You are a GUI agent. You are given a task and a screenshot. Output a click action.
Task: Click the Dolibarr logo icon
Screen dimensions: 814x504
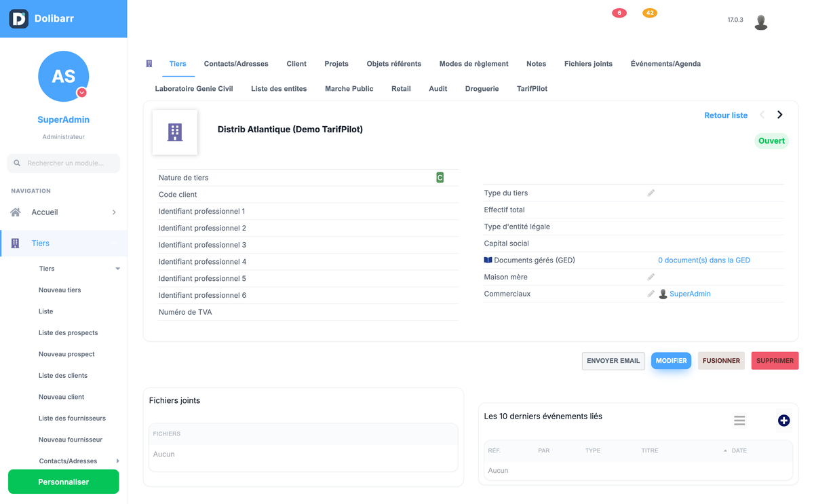tap(19, 18)
